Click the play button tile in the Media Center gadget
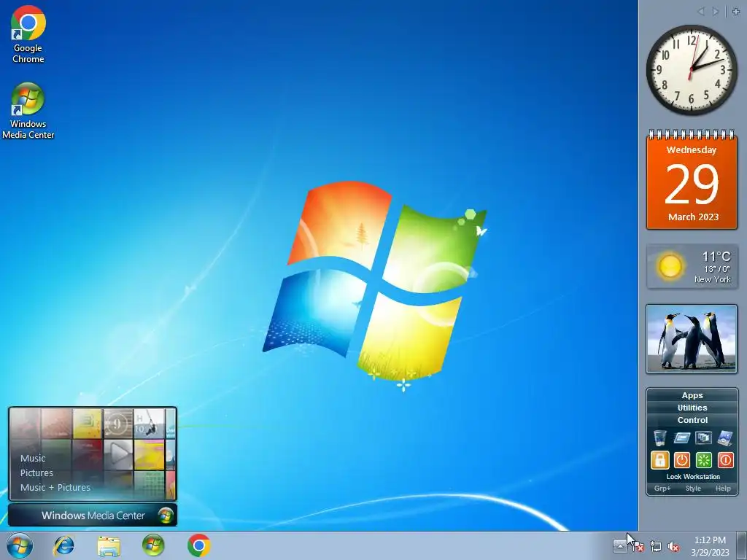747x560 pixels. pyautogui.click(x=118, y=454)
